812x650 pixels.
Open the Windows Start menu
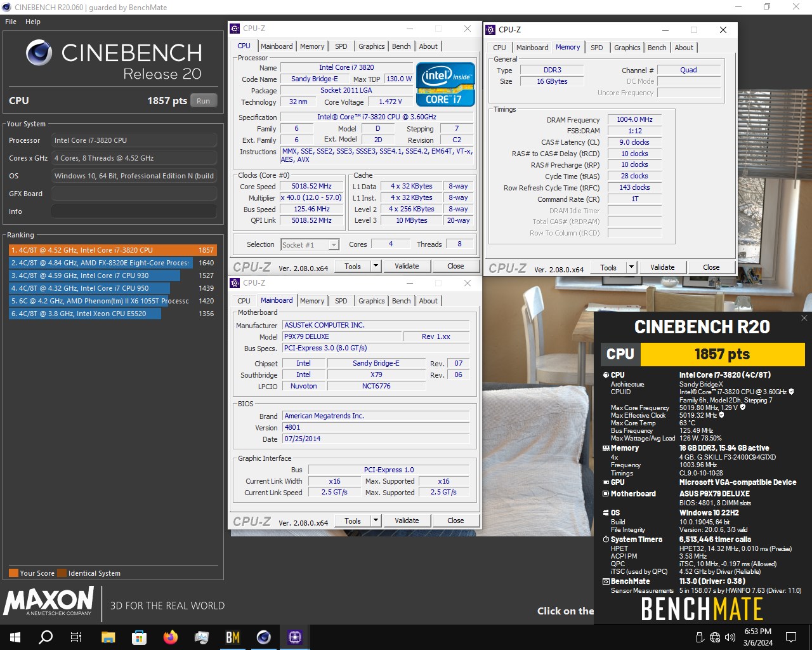tap(15, 637)
